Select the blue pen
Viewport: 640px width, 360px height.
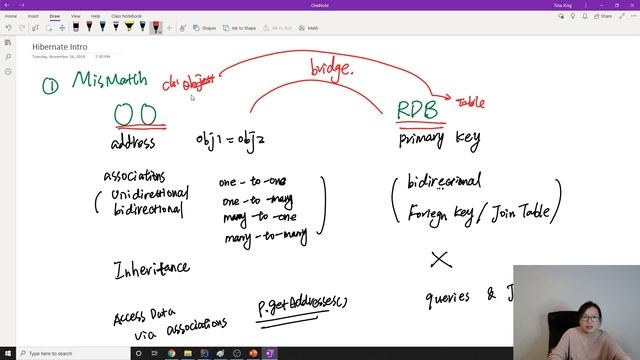pos(102,27)
